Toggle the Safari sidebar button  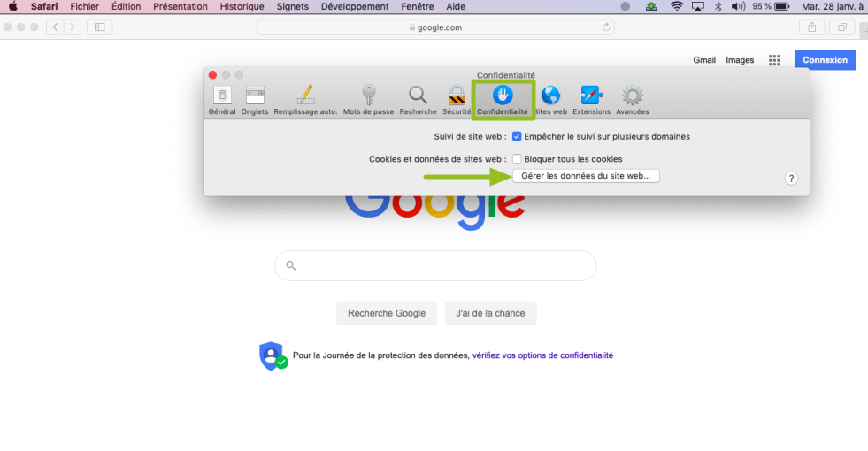tap(100, 27)
